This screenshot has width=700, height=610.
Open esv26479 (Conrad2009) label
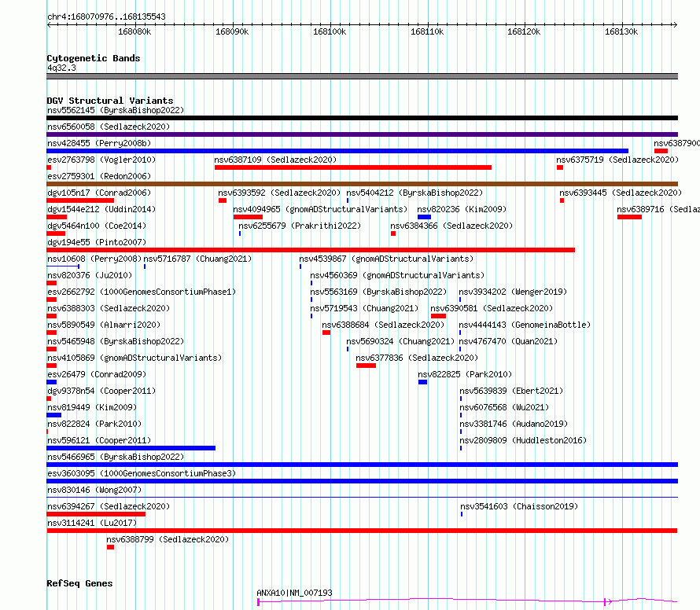click(97, 374)
